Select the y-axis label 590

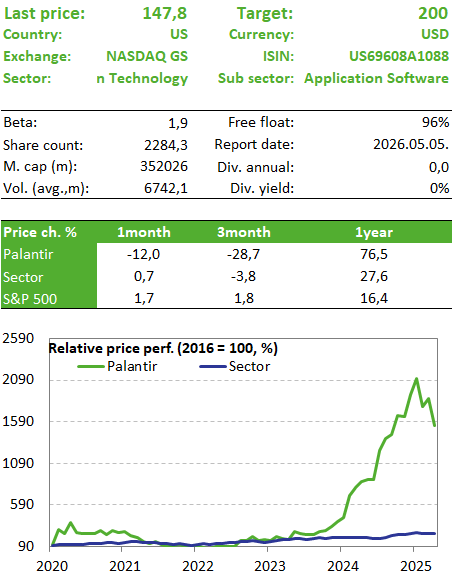coord(22,505)
